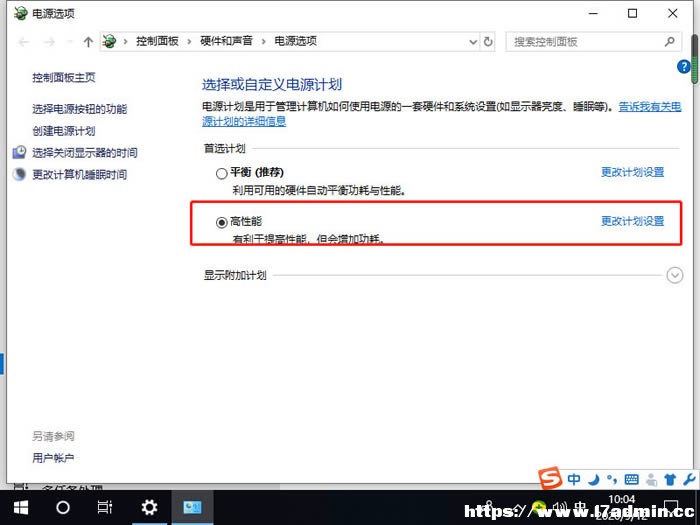Open the Windows Start menu

21,508
